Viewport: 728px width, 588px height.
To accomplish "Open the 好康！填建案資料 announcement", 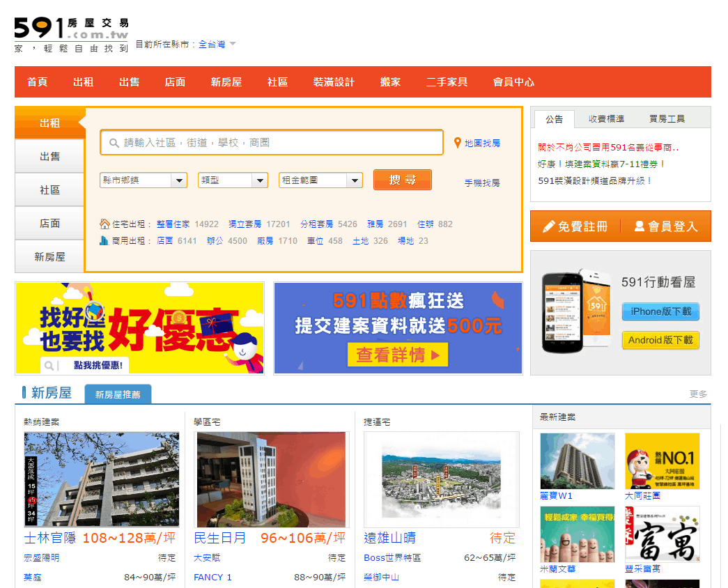I will (602, 164).
